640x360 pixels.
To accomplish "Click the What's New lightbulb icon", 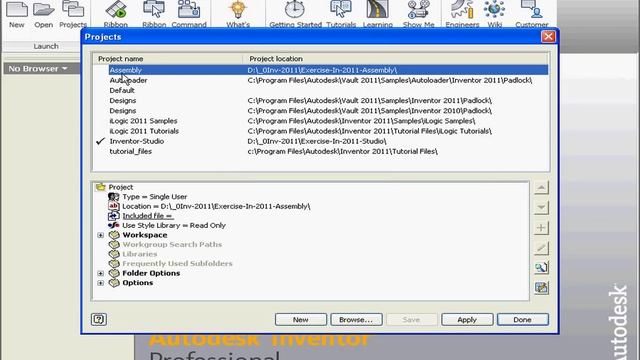I will 238,9.
